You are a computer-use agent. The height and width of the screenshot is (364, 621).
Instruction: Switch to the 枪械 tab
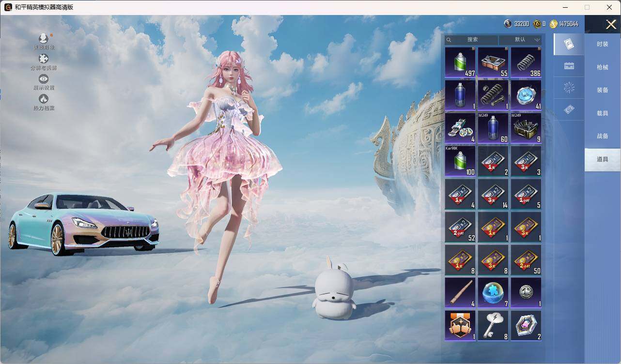(602, 67)
